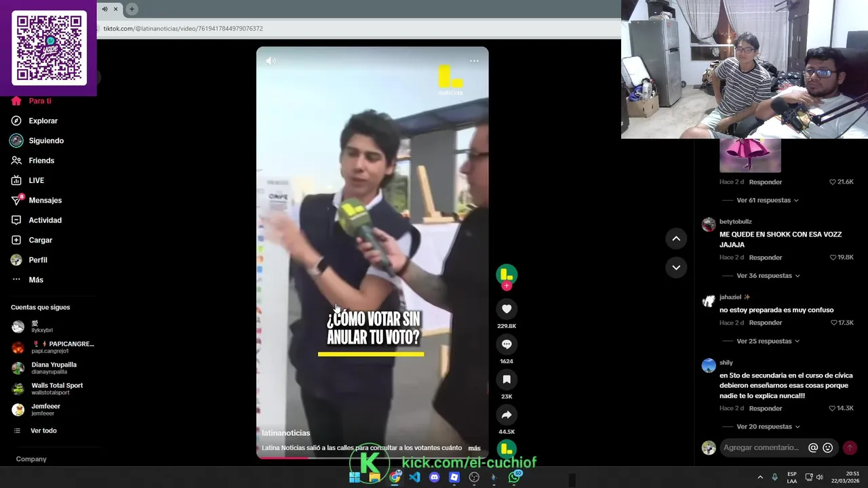Open File Explorer from the taskbar
This screenshot has height=488, width=868.
coord(374,477)
